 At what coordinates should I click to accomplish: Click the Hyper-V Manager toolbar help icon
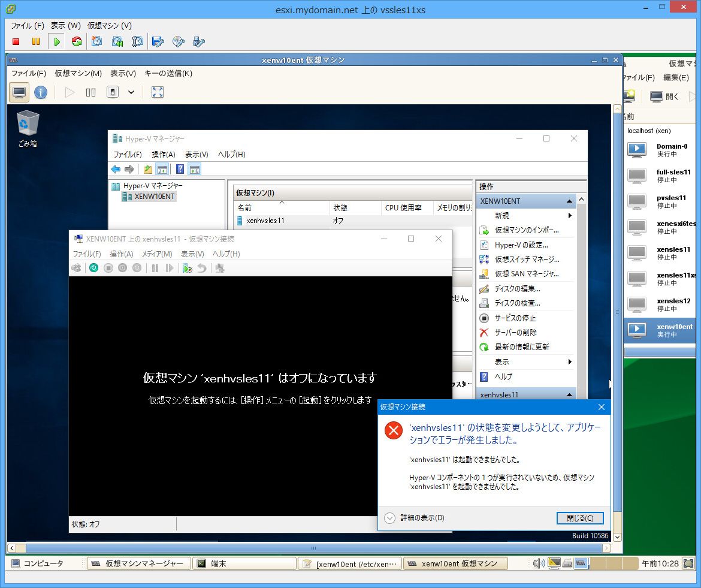pos(180,169)
